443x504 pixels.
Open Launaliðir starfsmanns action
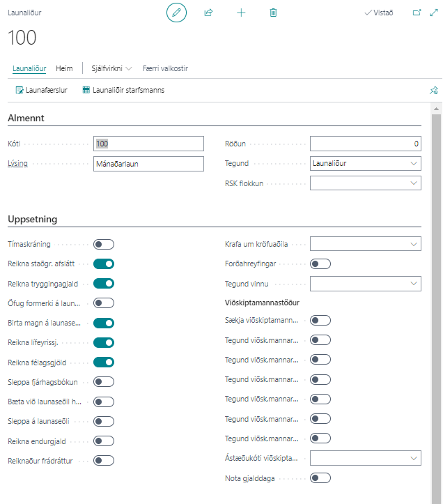pos(123,90)
